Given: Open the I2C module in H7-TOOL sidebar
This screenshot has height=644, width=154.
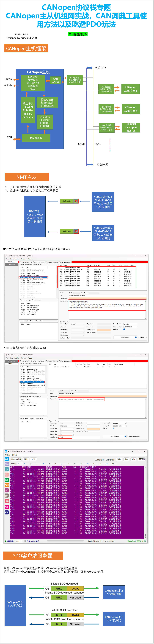Looking at the screenshot, I should coord(6,491).
